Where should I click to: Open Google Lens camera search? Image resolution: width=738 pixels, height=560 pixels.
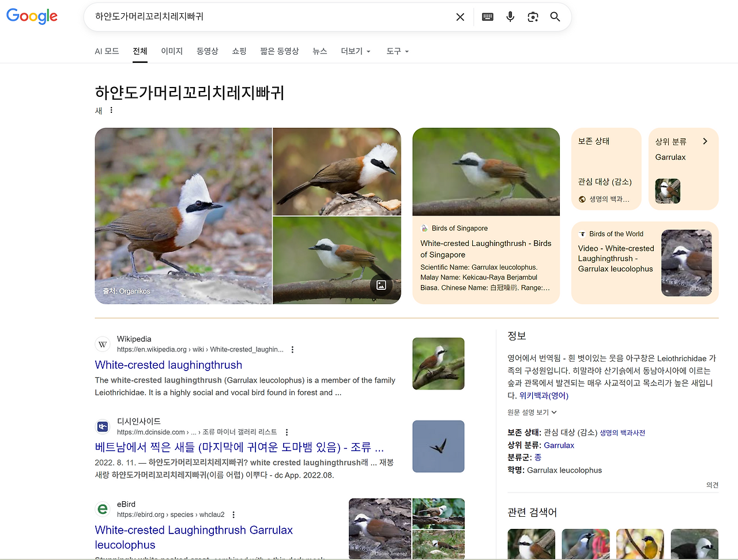pos(532,17)
